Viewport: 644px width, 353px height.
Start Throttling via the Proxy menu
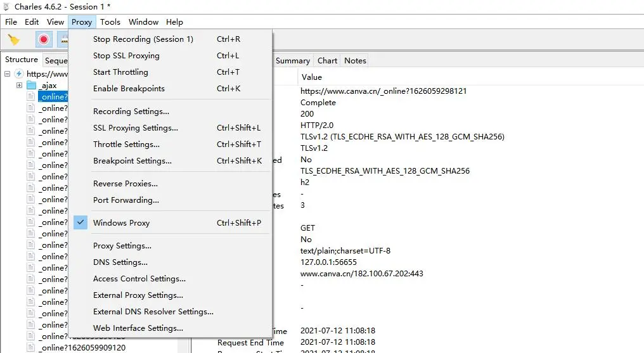click(120, 72)
